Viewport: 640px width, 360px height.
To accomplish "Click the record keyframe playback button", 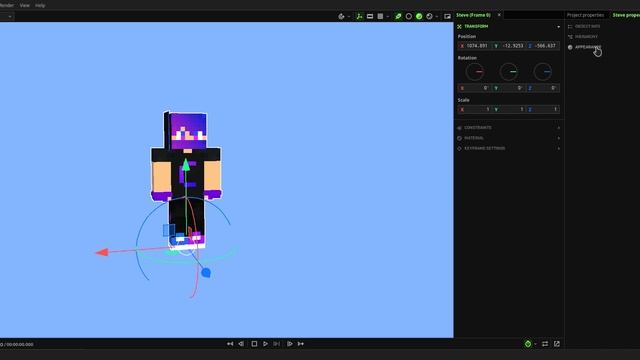I will point(277,344).
